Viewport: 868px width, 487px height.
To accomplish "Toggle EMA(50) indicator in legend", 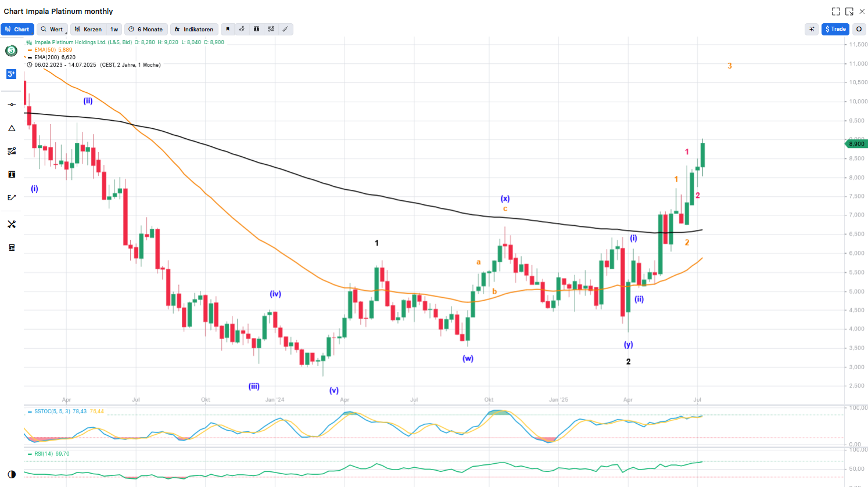I will click(53, 50).
